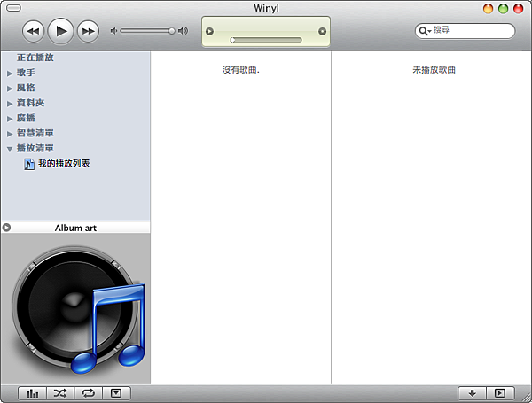
Task: Click left arrow icon in track display
Action: [209, 32]
